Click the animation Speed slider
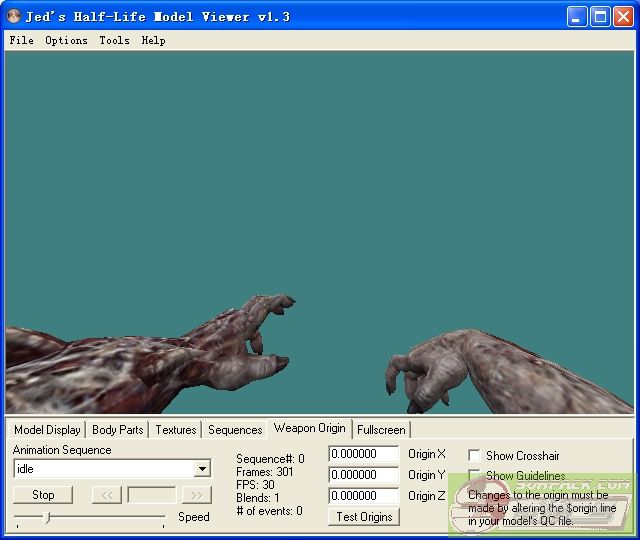Image resolution: width=640 pixels, height=540 pixels. (90, 517)
